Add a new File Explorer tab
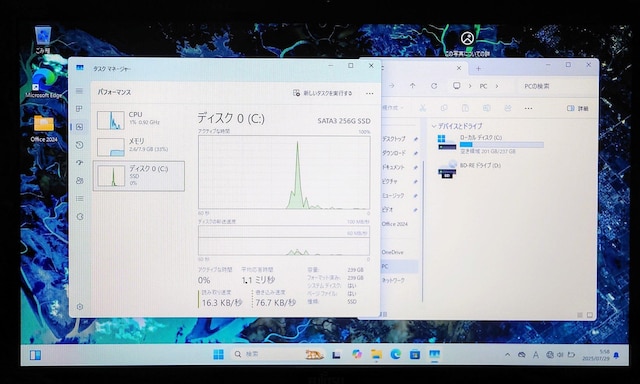This screenshot has width=640, height=384. click(478, 69)
